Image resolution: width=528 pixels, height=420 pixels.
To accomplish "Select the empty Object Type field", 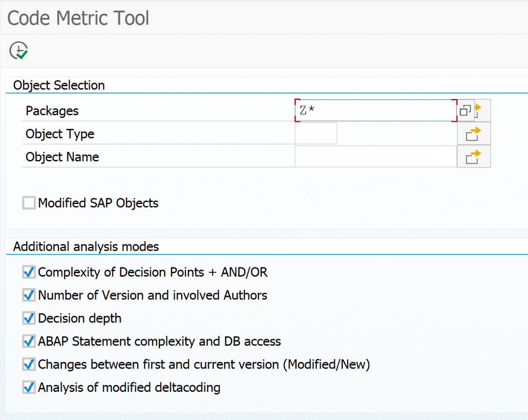I will point(315,133).
